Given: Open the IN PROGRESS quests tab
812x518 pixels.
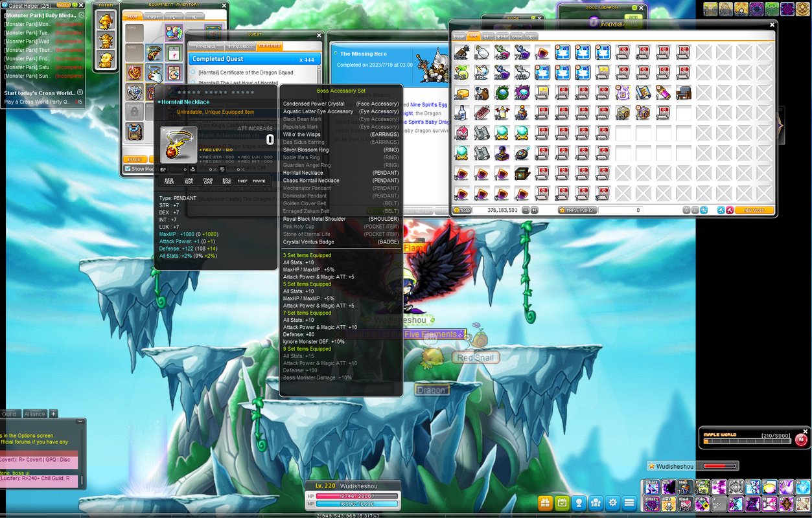Looking at the screenshot, I should click(239, 46).
